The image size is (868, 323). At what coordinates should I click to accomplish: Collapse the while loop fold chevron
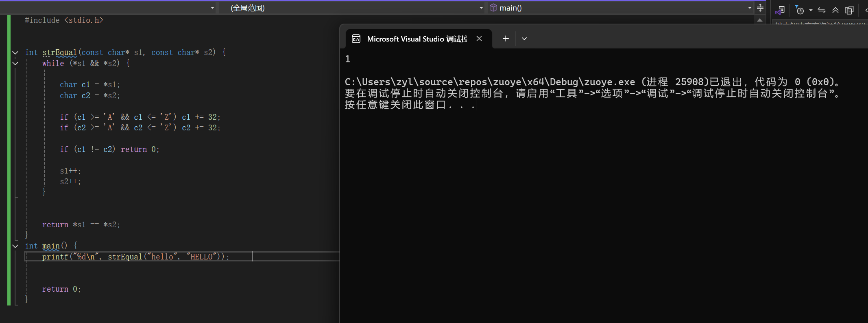coord(15,63)
